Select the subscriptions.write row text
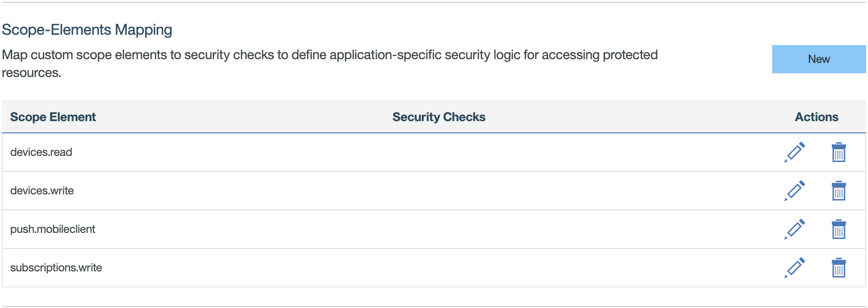Viewport: 868px width, 308px height. 56,268
